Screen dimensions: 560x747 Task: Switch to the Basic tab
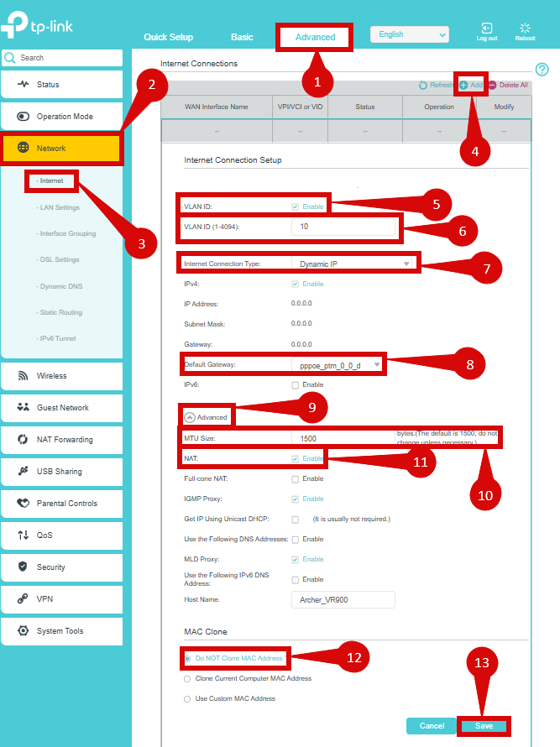pyautogui.click(x=242, y=37)
